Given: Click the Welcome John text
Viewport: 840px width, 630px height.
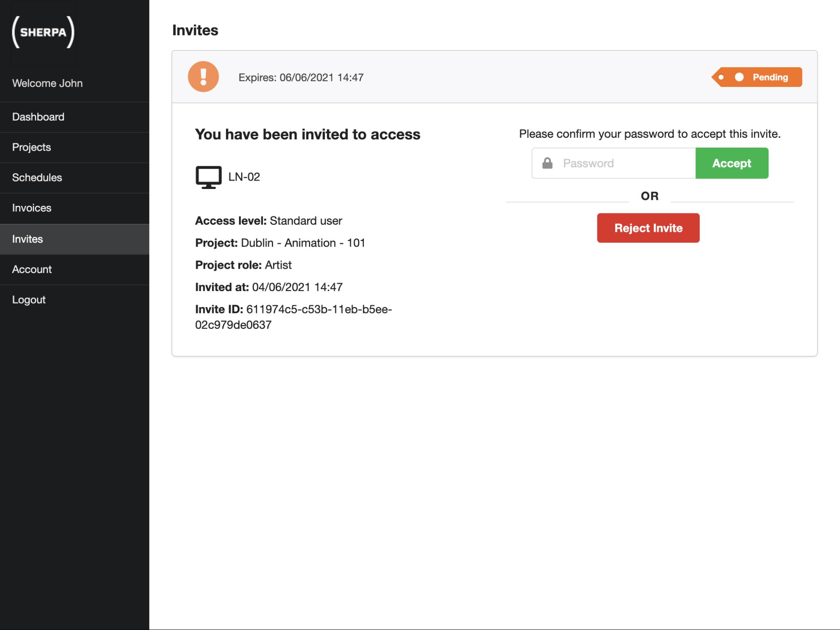Looking at the screenshot, I should pyautogui.click(x=47, y=83).
